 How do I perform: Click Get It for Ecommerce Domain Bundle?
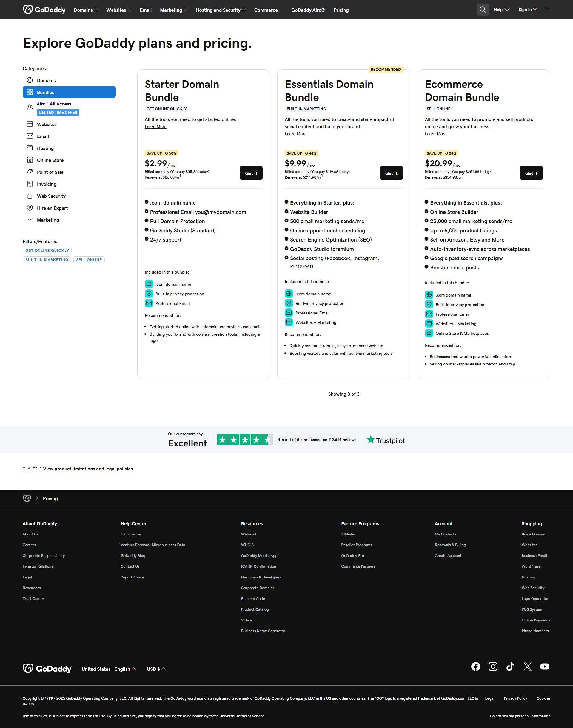(x=531, y=173)
